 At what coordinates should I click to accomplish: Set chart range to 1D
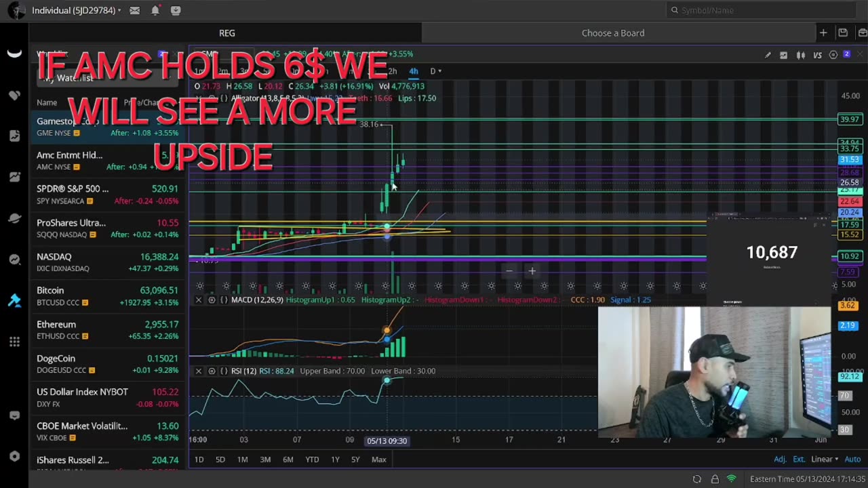coord(199,460)
